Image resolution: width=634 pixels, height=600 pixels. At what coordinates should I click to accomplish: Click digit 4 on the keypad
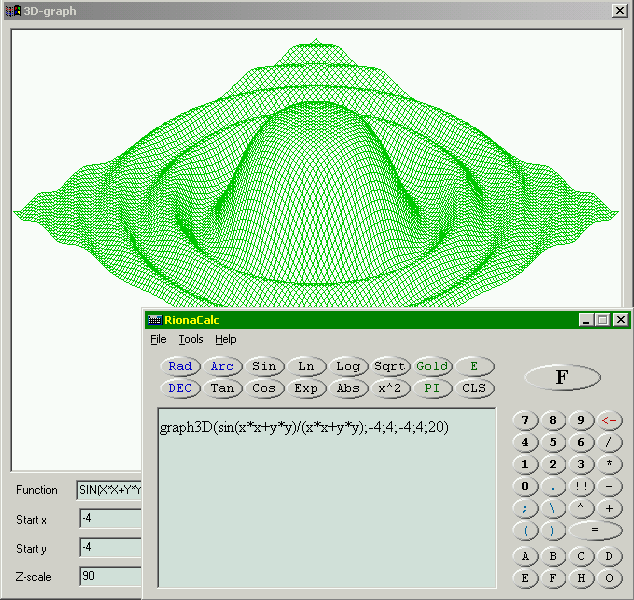(525, 442)
